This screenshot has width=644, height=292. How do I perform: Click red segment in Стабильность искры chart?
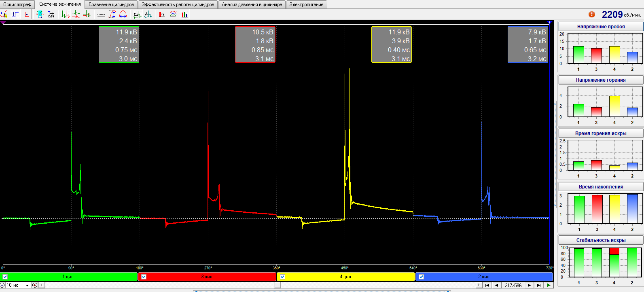[614, 252]
